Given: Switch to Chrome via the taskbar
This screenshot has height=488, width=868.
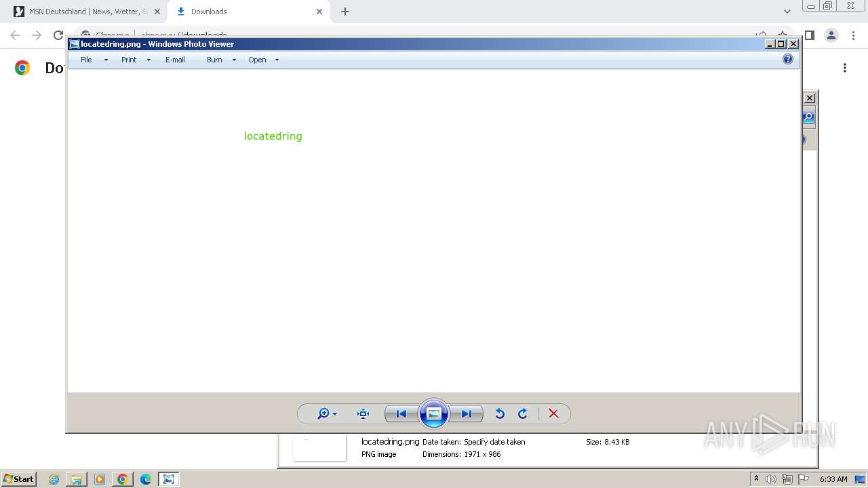Looking at the screenshot, I should pyautogui.click(x=123, y=479).
